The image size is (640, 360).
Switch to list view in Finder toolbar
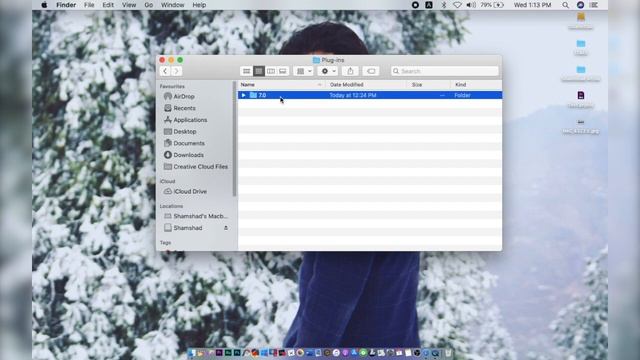click(x=258, y=71)
